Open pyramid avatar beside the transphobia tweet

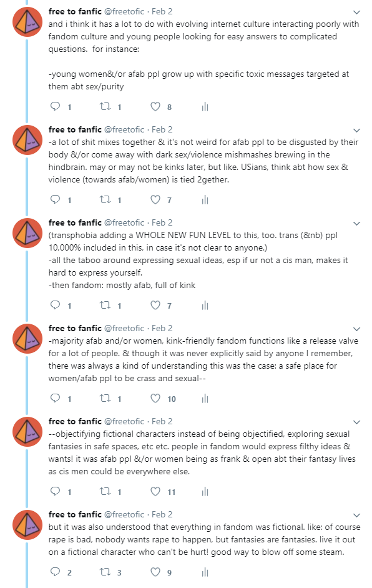coord(27,232)
